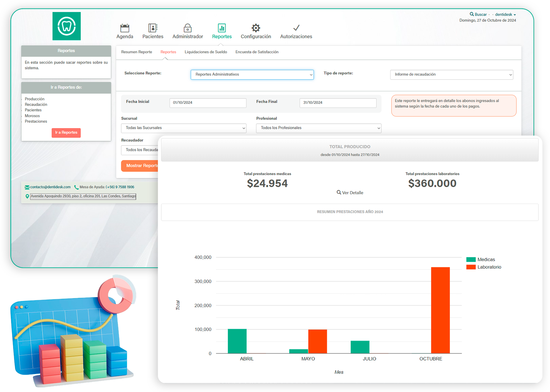This screenshot has width=550, height=392.
Task: Open the Pacientes contact book icon
Action: 153,28
